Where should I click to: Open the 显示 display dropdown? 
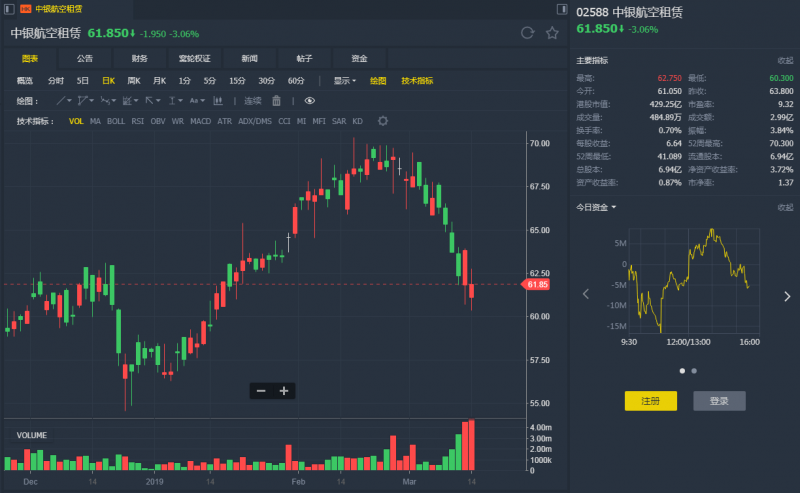pyautogui.click(x=344, y=80)
